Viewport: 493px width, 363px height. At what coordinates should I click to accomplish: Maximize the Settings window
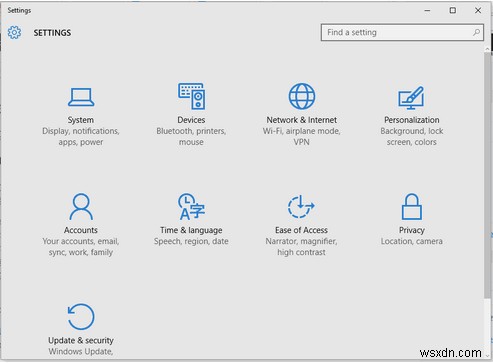tap(453, 11)
